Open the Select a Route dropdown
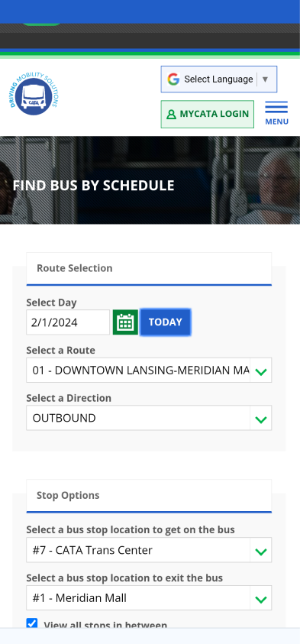The width and height of the screenshot is (300, 644). point(149,370)
